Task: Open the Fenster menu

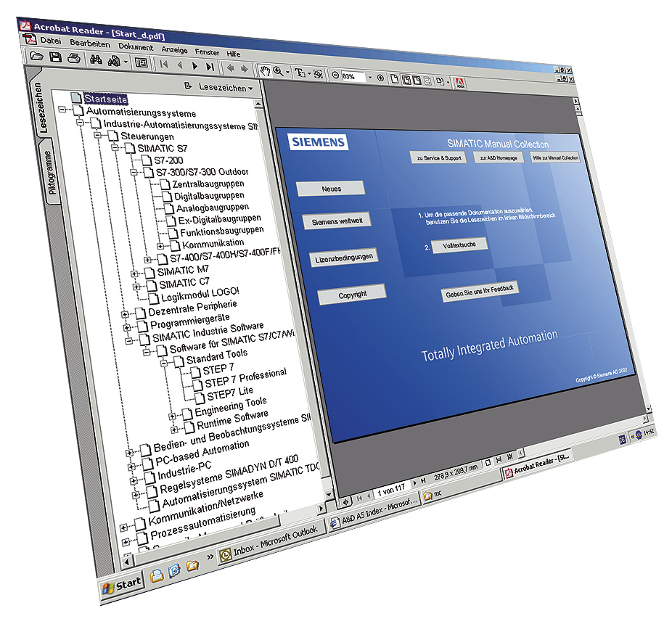Action: click(207, 52)
